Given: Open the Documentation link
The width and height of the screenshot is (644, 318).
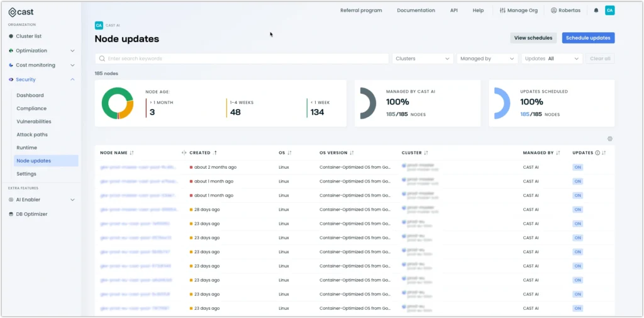Looking at the screenshot, I should coord(416,10).
